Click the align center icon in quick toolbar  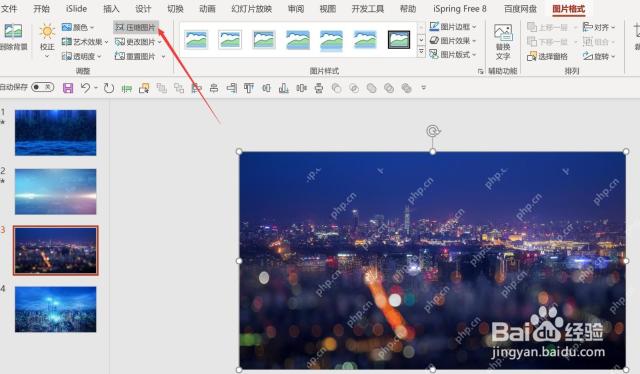pos(214,88)
